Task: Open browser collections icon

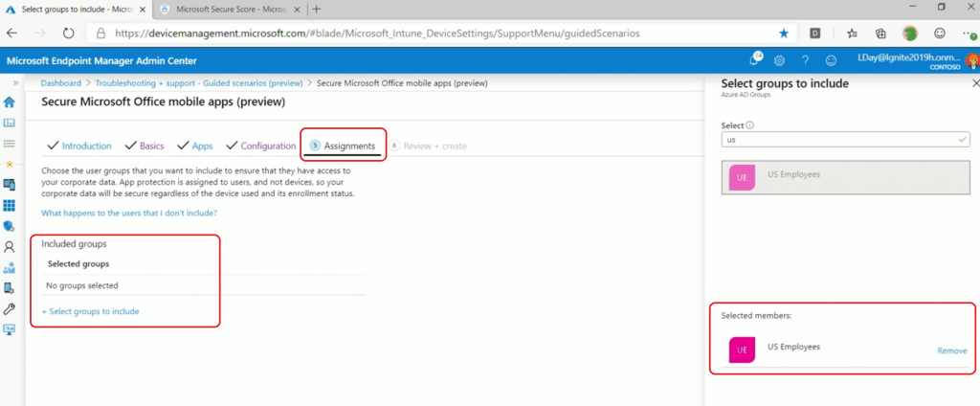Action: click(880, 34)
